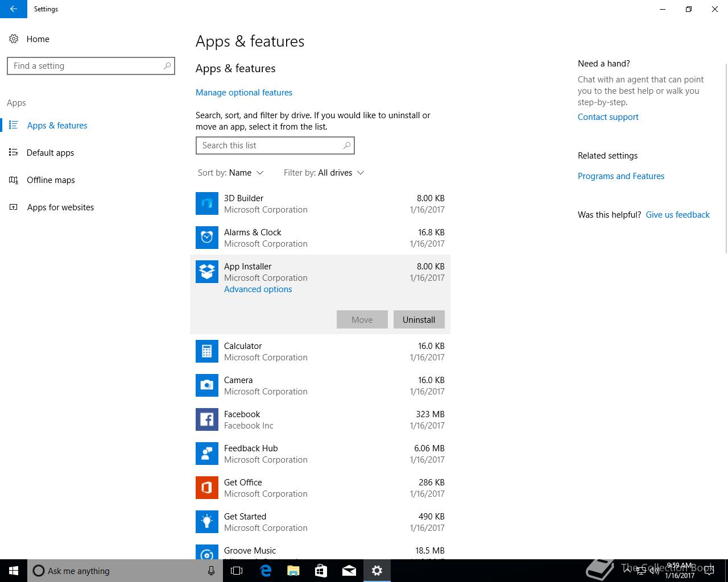Click the Move button
The height and width of the screenshot is (582, 728).
(362, 319)
